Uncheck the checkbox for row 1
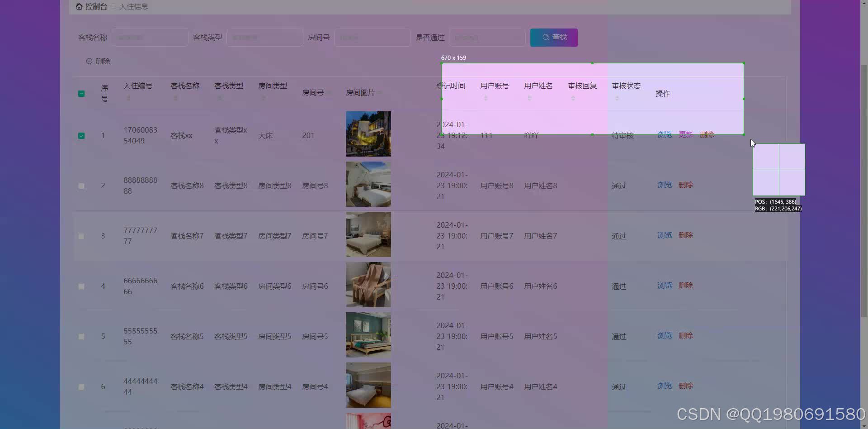The height and width of the screenshot is (429, 868). [x=81, y=135]
